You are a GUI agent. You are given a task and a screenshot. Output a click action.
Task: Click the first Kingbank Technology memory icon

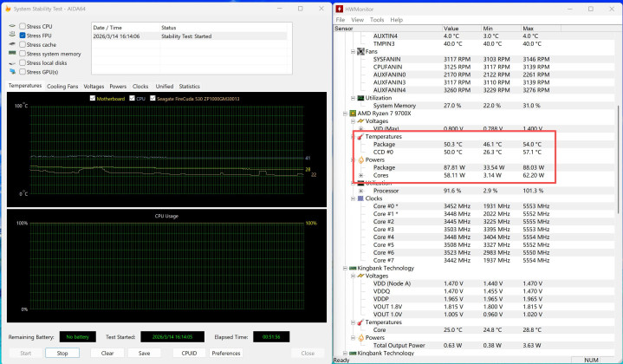(x=352, y=268)
